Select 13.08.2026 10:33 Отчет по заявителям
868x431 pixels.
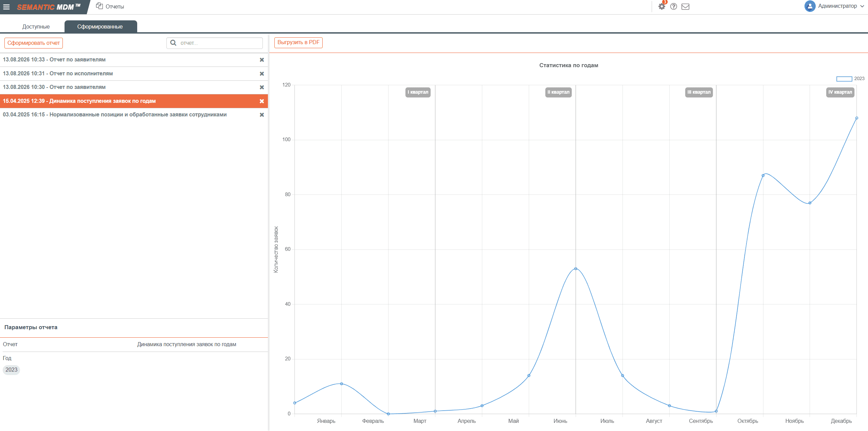[x=134, y=60]
